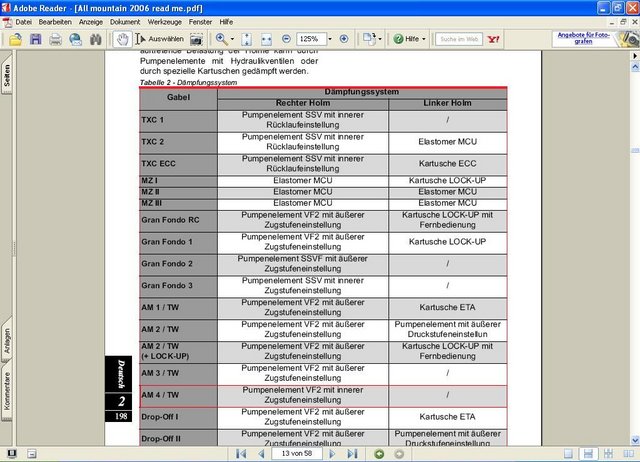This screenshot has width=640, height=462.
Task: Save a copy with the floppy disk icon
Action: coord(36,39)
